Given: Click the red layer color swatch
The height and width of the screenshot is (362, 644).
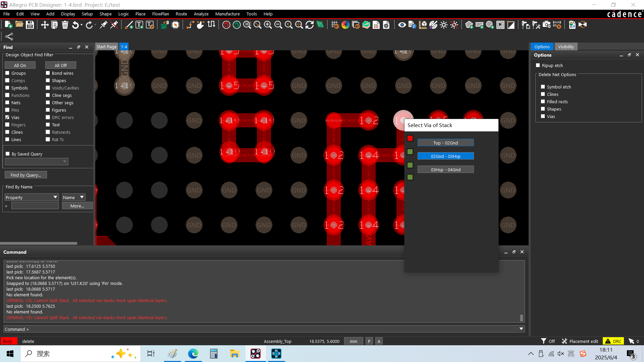Looking at the screenshot, I should point(410,138).
